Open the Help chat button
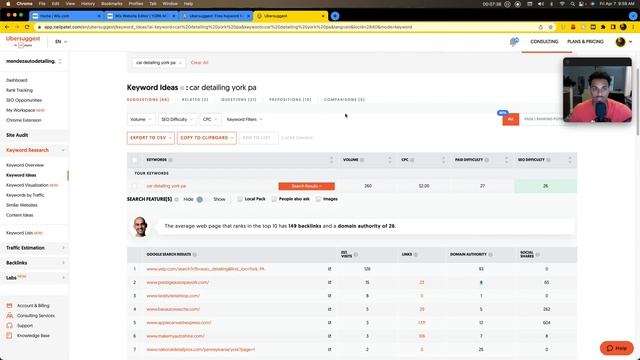The image size is (640, 360). [617, 348]
